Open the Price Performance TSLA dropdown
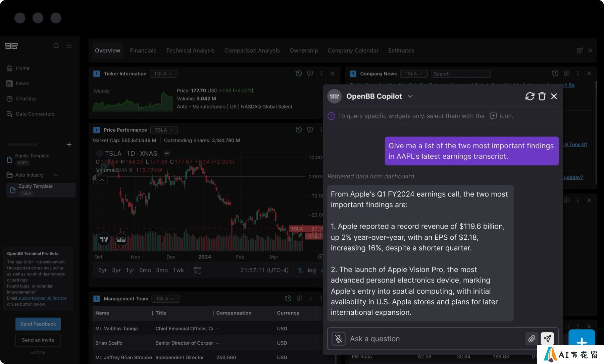Viewport: 604px width, 364px height. (164, 130)
